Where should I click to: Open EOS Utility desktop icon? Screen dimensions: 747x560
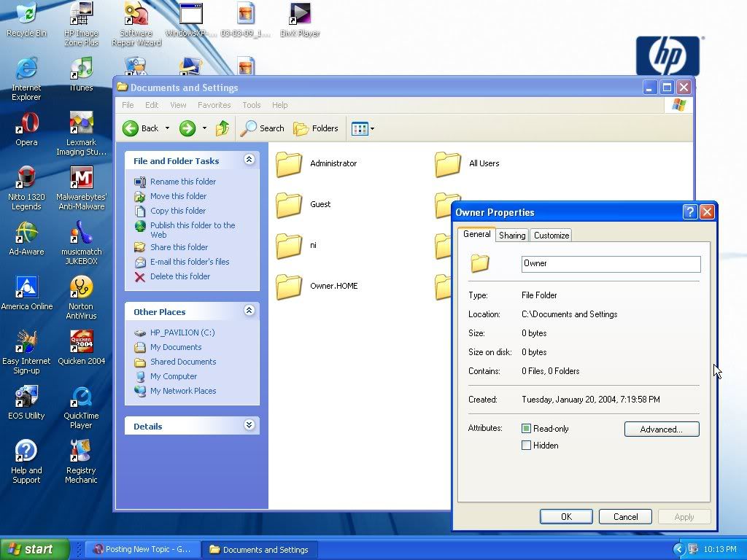tap(26, 402)
